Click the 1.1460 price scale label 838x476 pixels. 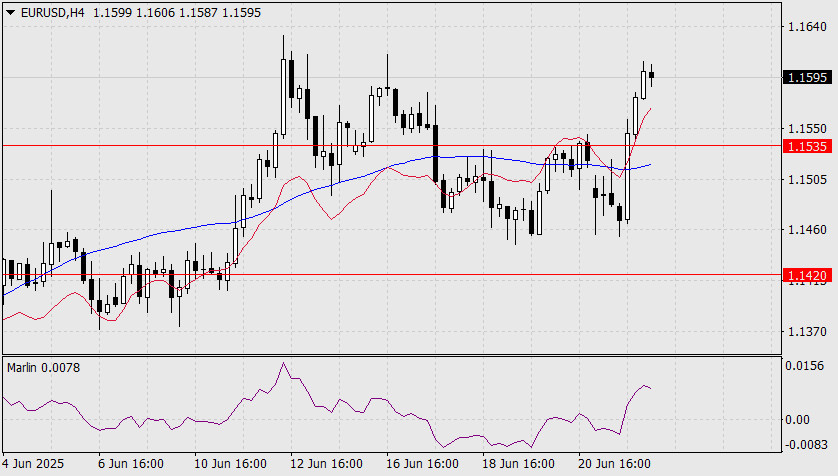pos(807,230)
